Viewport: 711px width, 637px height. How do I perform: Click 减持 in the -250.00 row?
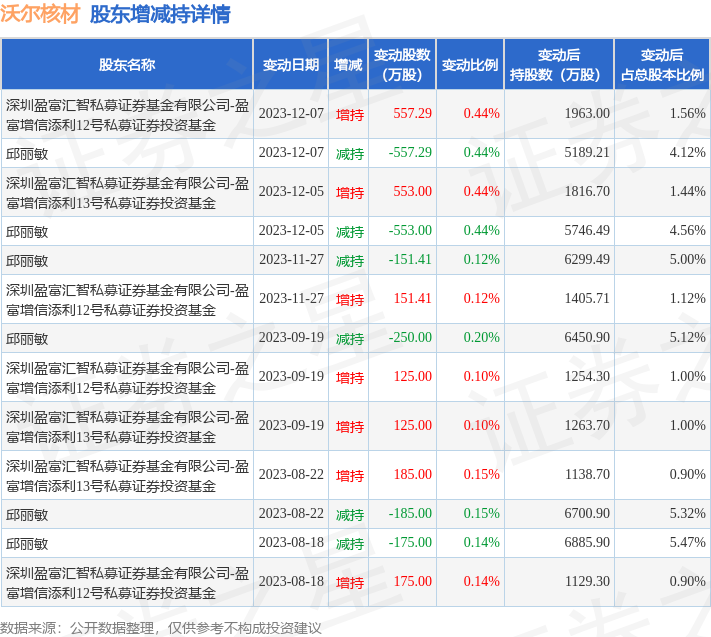(x=350, y=339)
